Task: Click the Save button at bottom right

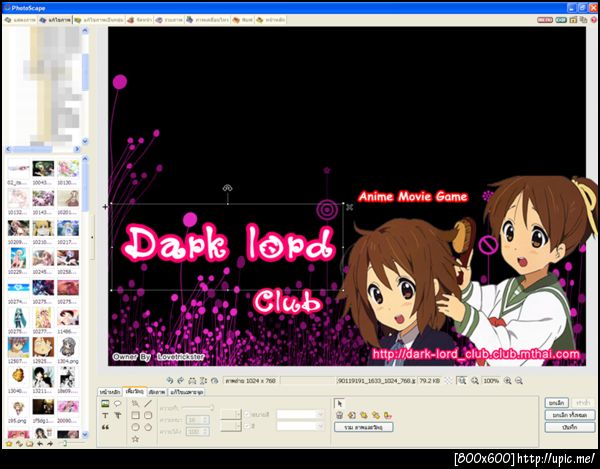Action: pos(570,427)
